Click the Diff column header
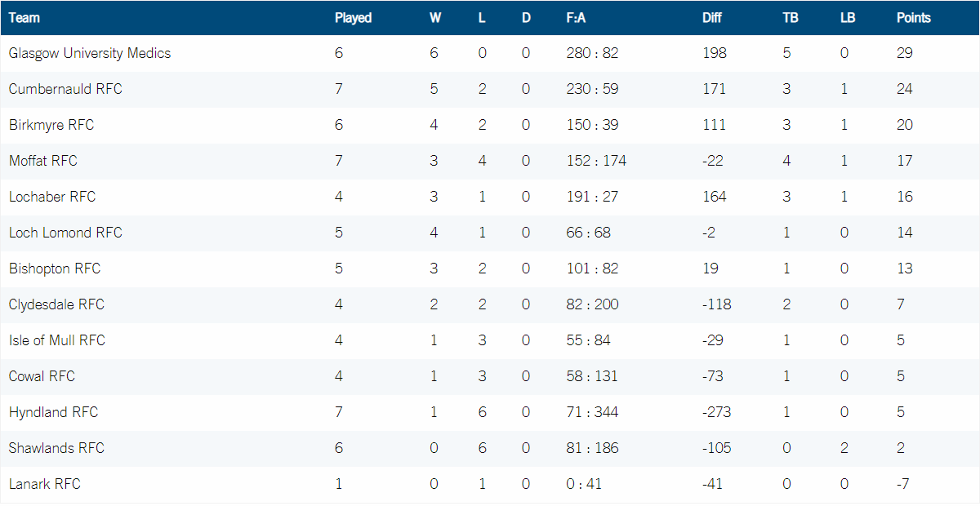The image size is (980, 506). pyautogui.click(x=712, y=17)
